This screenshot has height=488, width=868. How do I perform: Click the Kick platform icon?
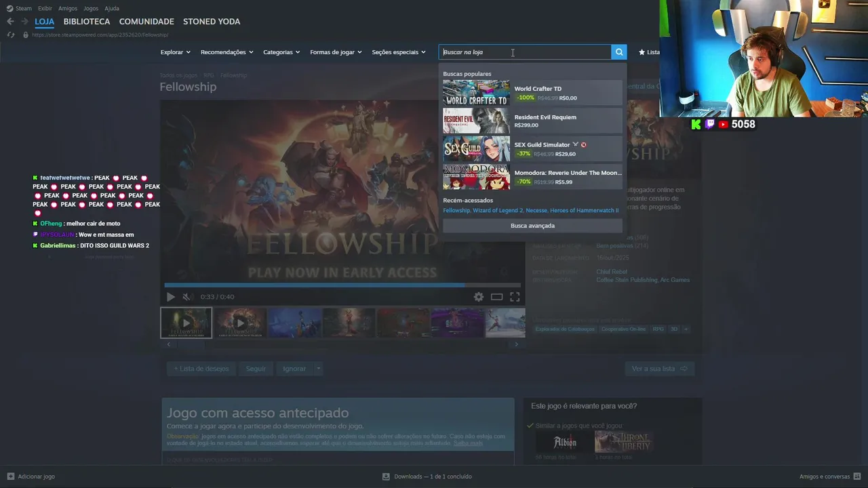point(696,124)
